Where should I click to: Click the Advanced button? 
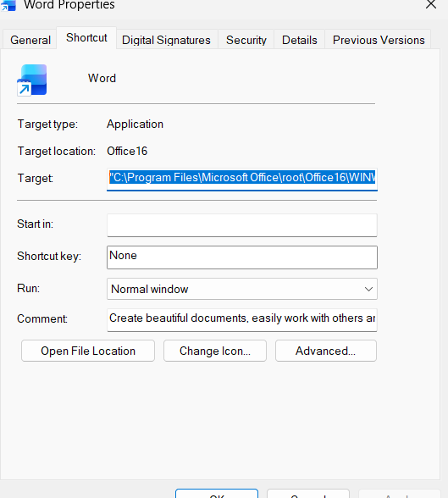click(326, 351)
